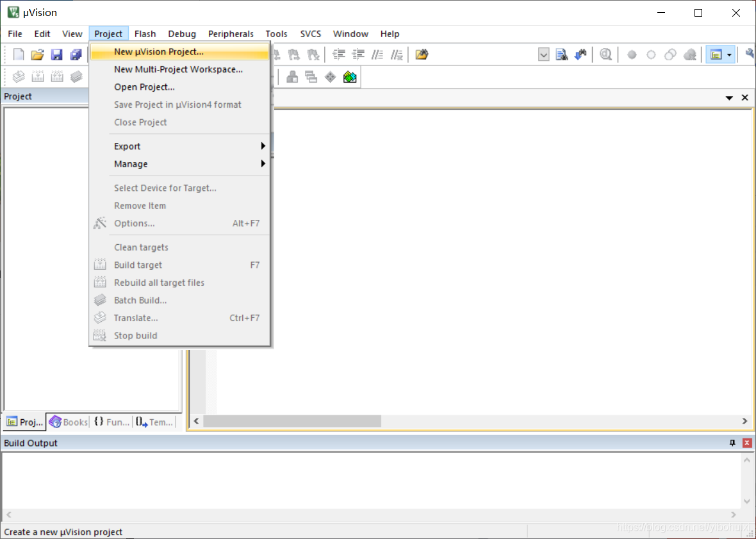Close the Build Output panel
The height and width of the screenshot is (539, 756).
(x=747, y=443)
